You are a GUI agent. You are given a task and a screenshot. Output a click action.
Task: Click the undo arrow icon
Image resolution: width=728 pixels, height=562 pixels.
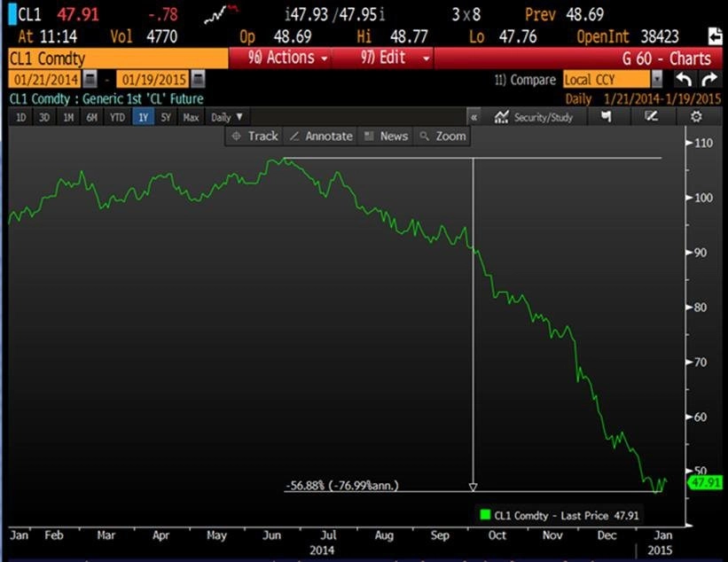[684, 80]
